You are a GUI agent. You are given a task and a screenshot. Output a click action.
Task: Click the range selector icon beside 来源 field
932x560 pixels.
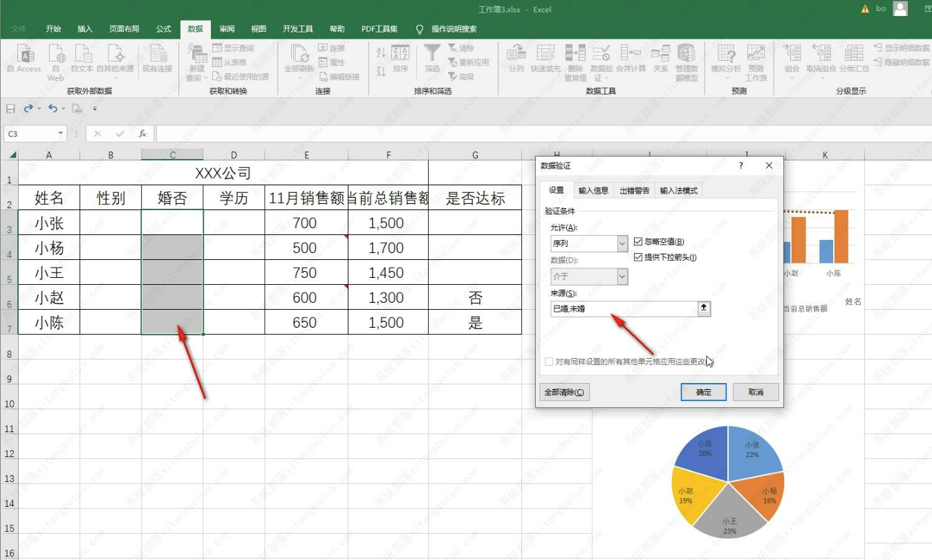[x=704, y=309]
